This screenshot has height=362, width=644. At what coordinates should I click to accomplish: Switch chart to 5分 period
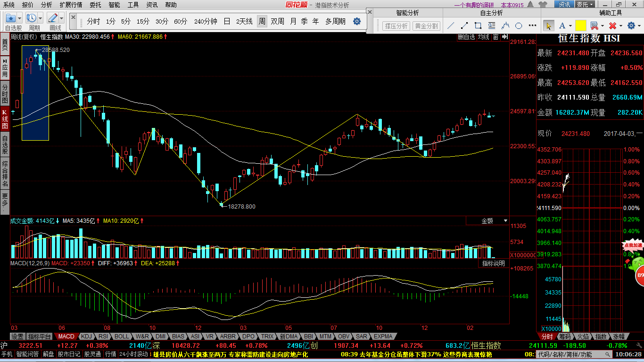point(125,22)
